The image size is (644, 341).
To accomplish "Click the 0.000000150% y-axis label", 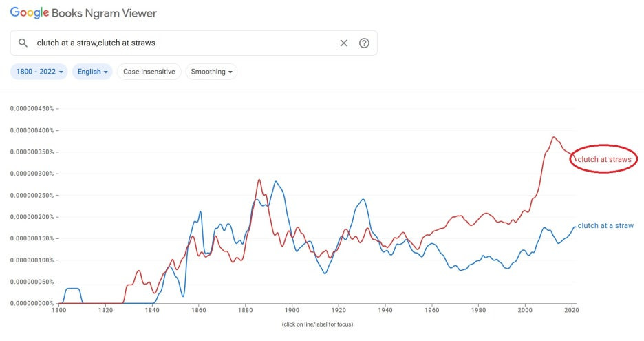I will click(32, 238).
